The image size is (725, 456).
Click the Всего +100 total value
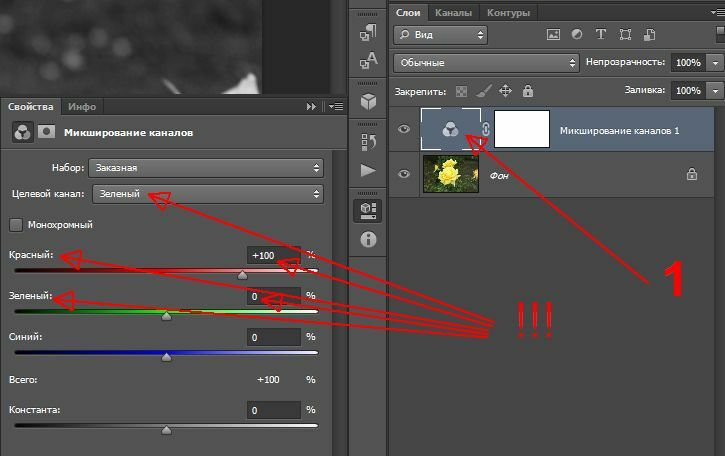click(268, 380)
